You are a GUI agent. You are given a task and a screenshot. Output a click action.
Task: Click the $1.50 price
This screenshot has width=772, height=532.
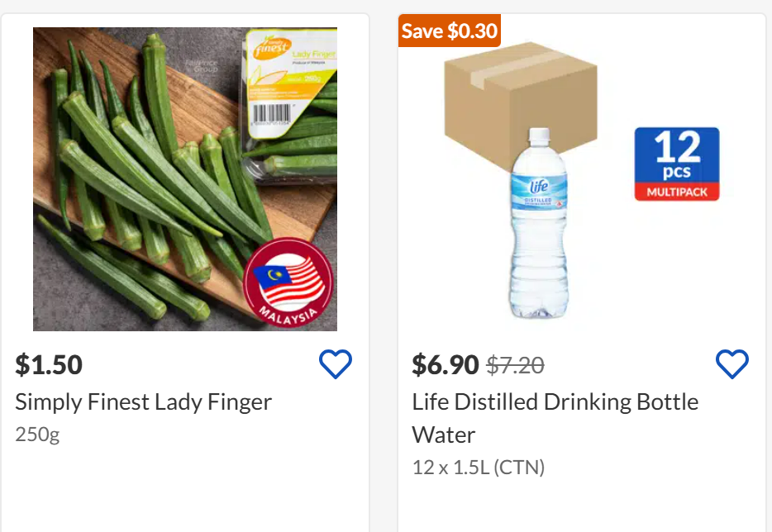tap(49, 364)
